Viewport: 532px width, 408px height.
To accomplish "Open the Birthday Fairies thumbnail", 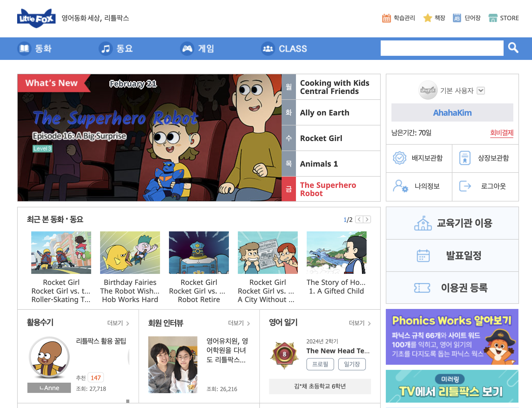I will [x=130, y=253].
